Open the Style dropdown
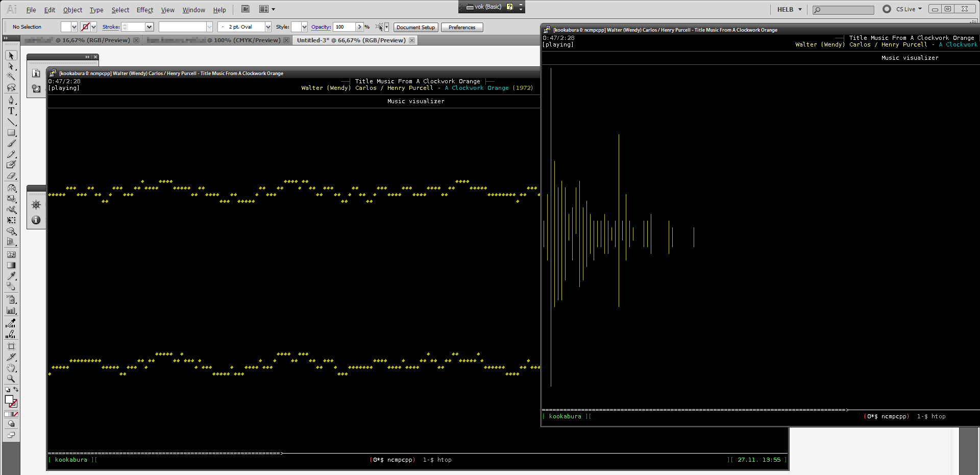 pyautogui.click(x=305, y=27)
